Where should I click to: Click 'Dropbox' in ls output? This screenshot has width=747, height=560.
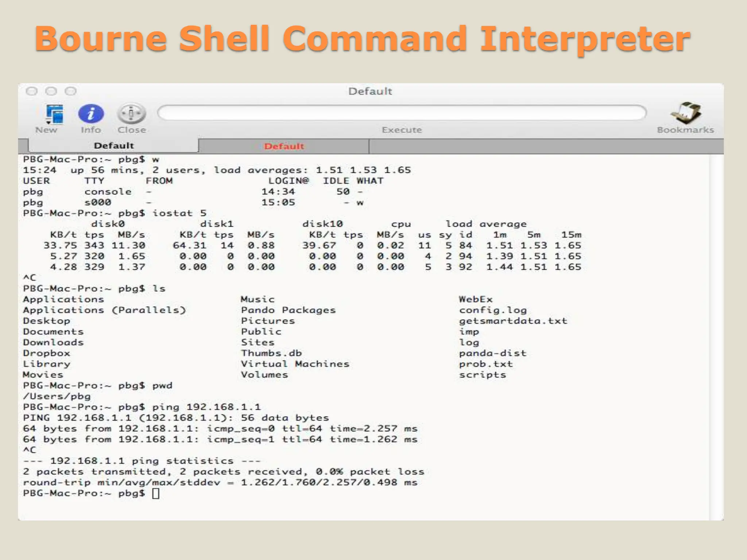pos(46,353)
